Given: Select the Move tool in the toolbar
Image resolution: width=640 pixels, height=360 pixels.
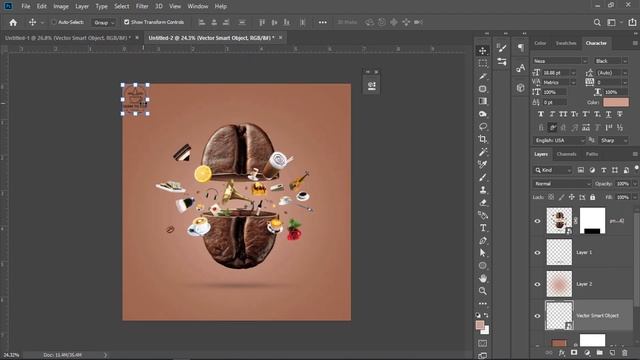Looking at the screenshot, I should (482, 51).
